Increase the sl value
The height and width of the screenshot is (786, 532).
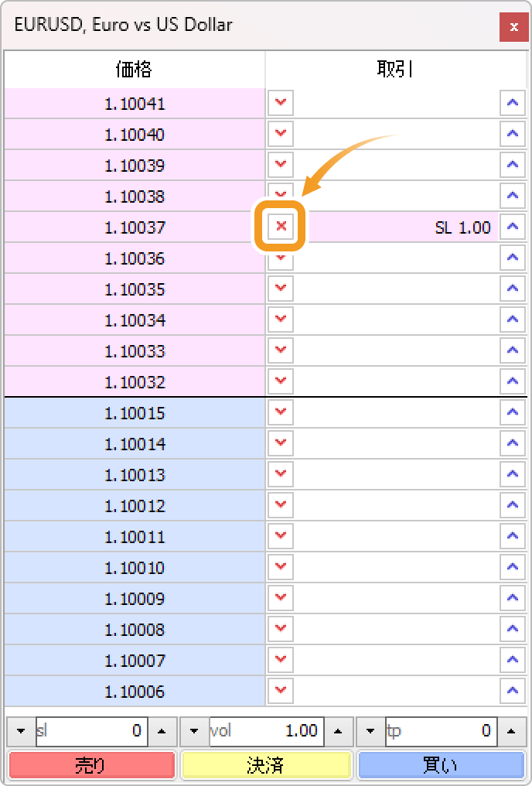pyautogui.click(x=162, y=731)
